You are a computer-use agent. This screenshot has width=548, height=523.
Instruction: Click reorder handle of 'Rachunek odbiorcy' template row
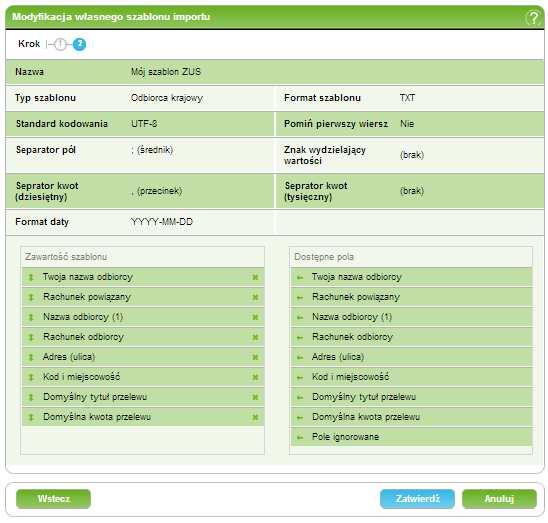tap(31, 337)
